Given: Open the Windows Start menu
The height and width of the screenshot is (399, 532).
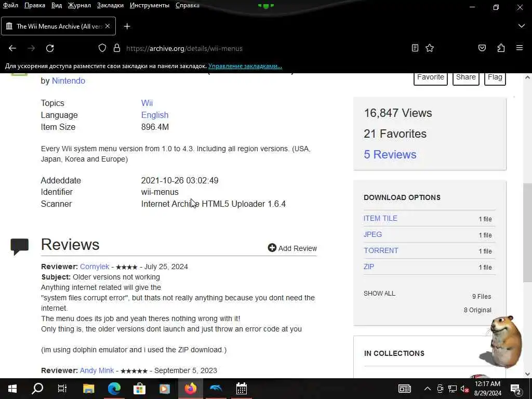Looking at the screenshot, I should pos(12,389).
